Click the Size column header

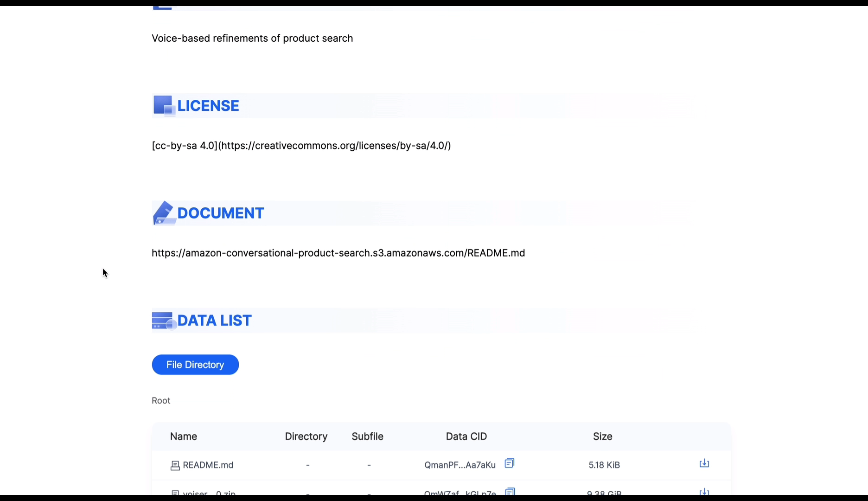603,437
